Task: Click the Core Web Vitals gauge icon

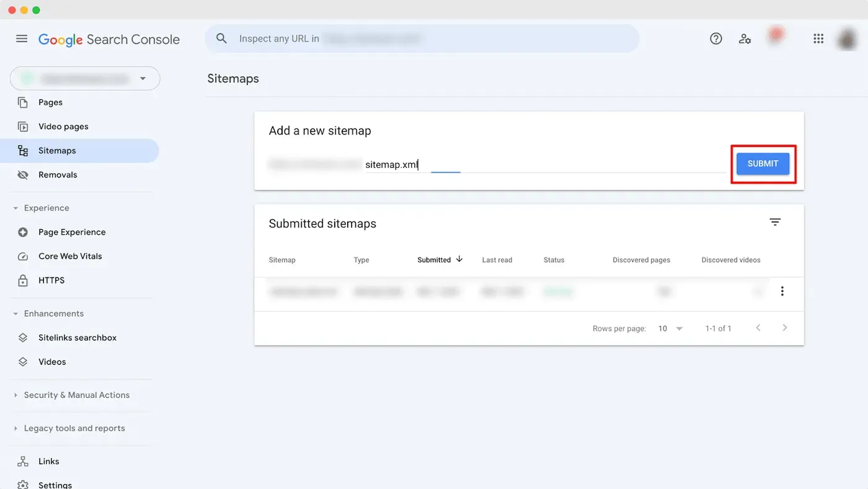Action: point(23,256)
